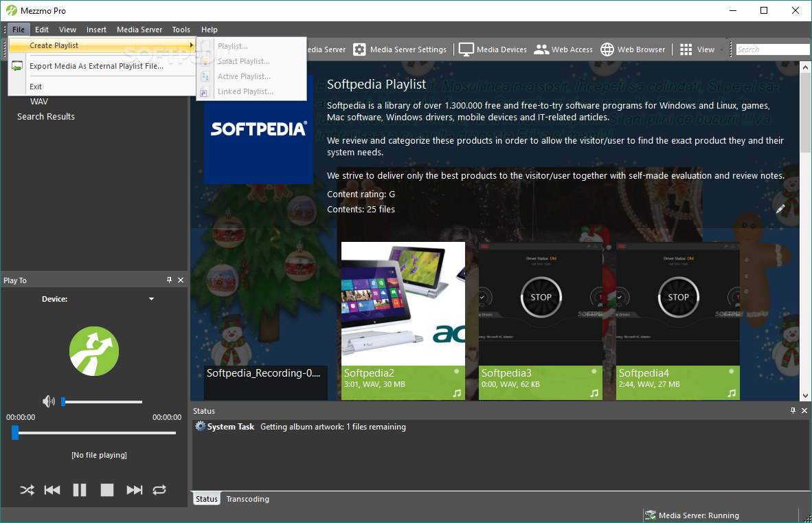This screenshot has width=812, height=523.
Task: Select the Search Results tree item
Action: click(46, 117)
